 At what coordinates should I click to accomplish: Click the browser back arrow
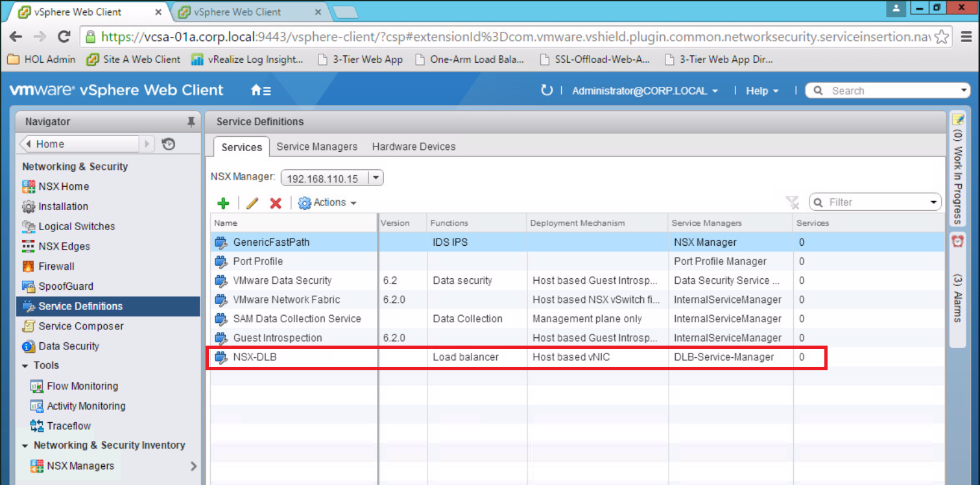[x=16, y=37]
